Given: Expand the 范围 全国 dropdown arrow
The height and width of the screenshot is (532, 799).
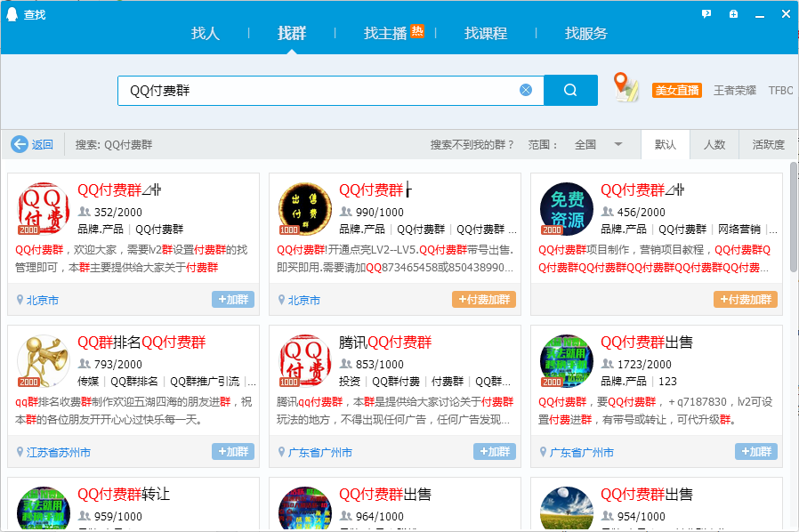Looking at the screenshot, I should [x=618, y=144].
